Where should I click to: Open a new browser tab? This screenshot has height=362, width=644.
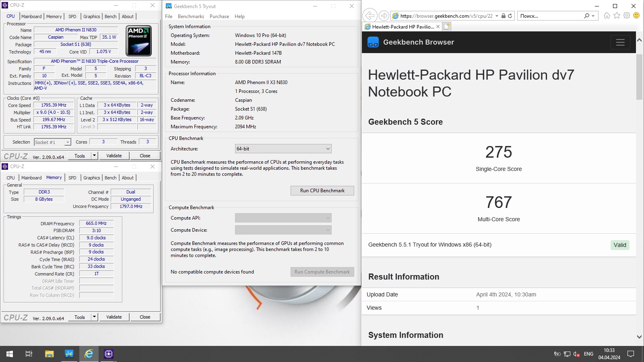pos(447,27)
